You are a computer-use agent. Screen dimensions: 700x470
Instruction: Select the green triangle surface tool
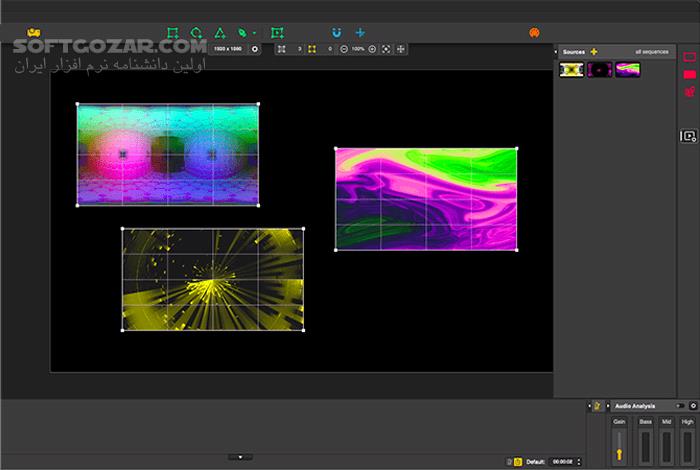pos(219,33)
